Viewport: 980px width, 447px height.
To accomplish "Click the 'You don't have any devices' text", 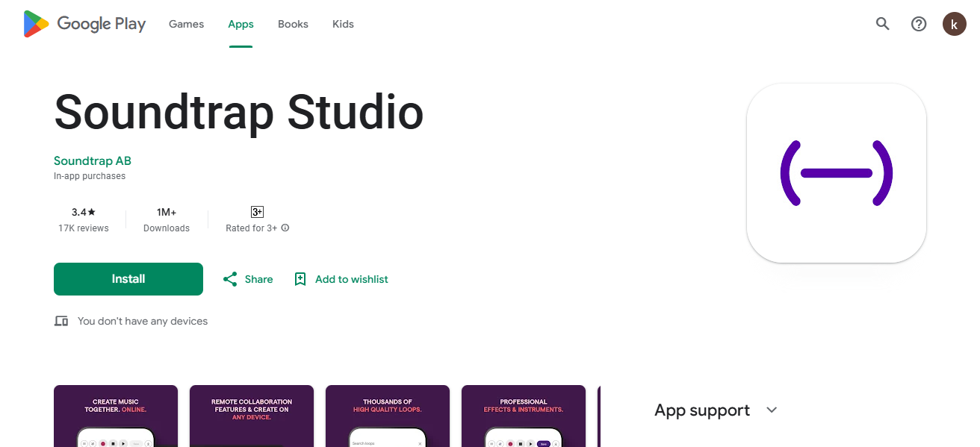I will coord(143,321).
